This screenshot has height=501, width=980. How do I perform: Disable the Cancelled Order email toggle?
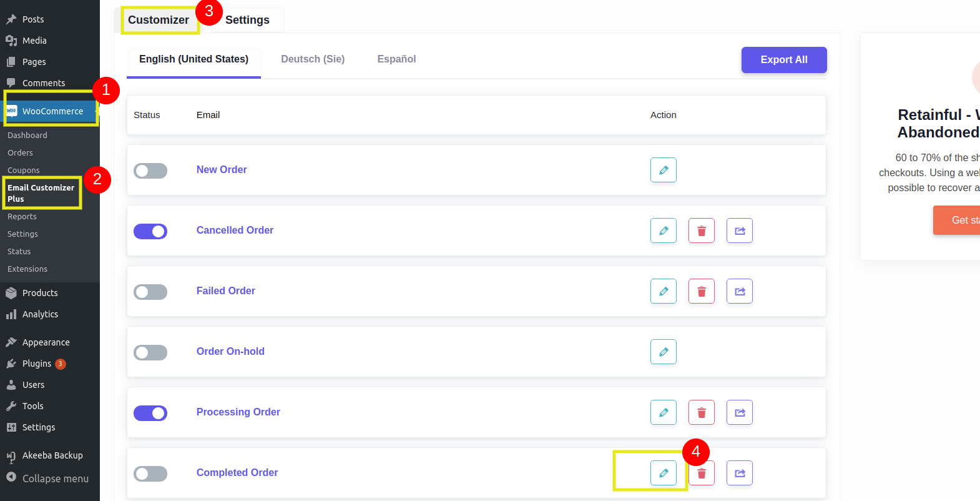[x=150, y=232]
